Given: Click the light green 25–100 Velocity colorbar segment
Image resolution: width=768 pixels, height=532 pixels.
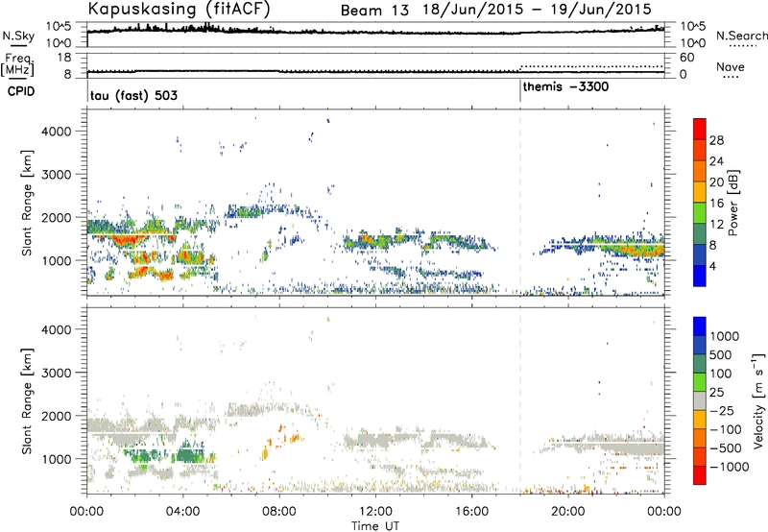Looking at the screenshot, I should point(700,382).
